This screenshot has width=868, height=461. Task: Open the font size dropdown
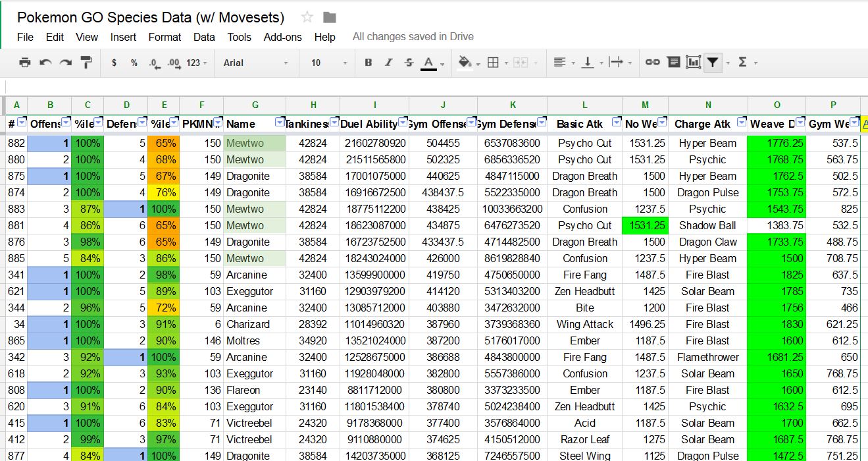(329, 63)
